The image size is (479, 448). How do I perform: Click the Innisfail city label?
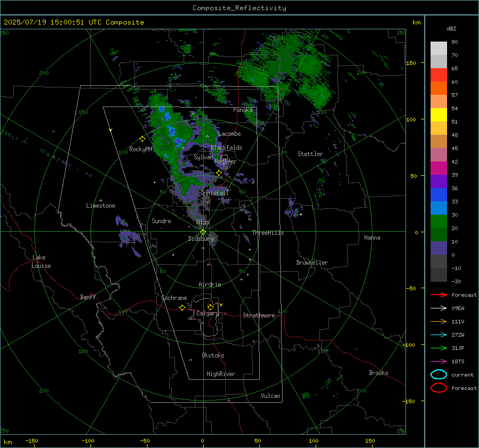pyautogui.click(x=214, y=193)
